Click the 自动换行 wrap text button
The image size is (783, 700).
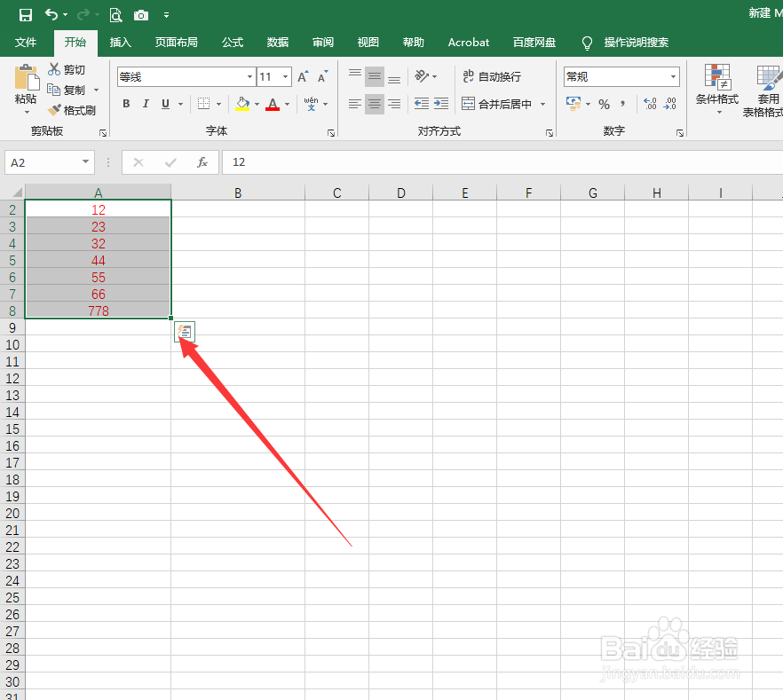point(492,76)
